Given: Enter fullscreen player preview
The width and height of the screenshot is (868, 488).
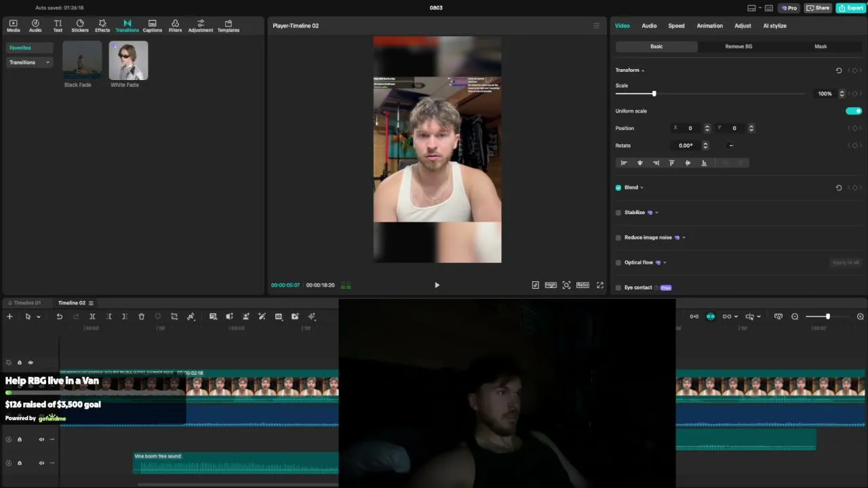Looking at the screenshot, I should coord(600,285).
